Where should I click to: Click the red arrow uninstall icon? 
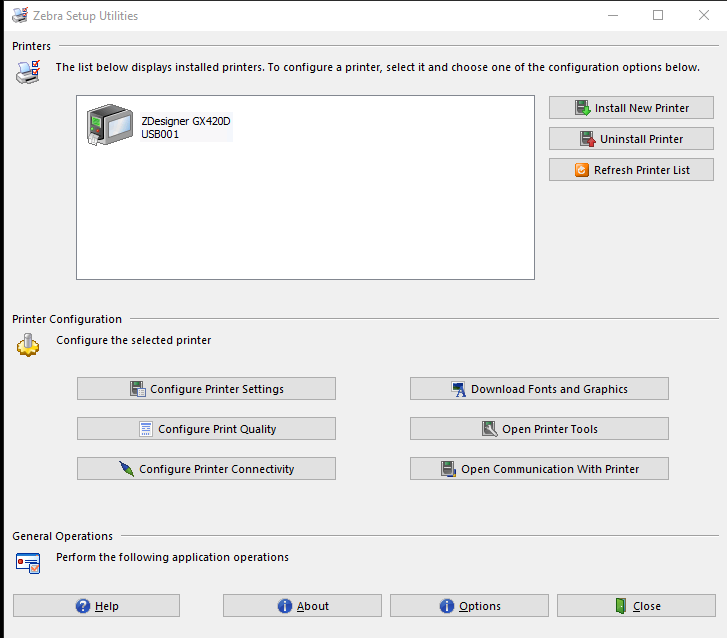click(x=588, y=139)
